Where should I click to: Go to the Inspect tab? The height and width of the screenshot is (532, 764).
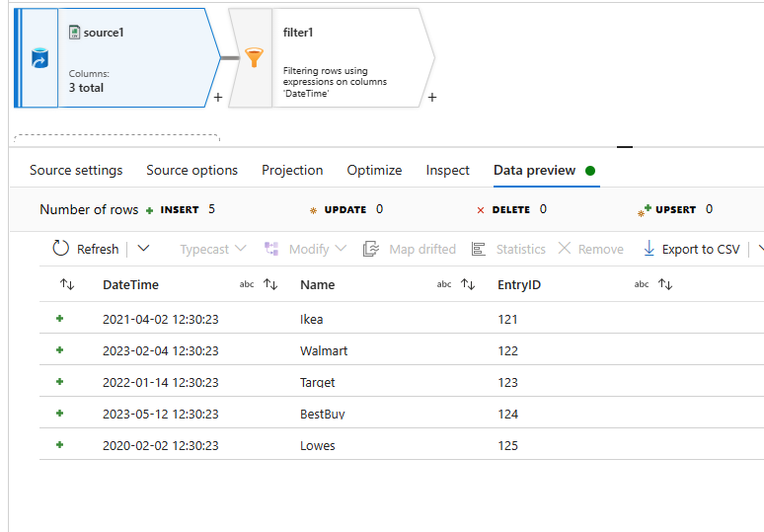(x=447, y=170)
